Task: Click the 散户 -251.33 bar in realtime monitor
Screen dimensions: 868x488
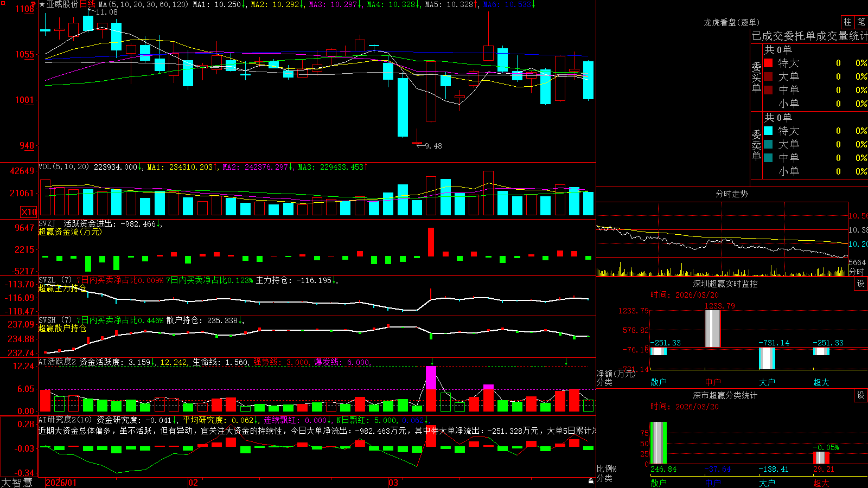Action: point(659,351)
